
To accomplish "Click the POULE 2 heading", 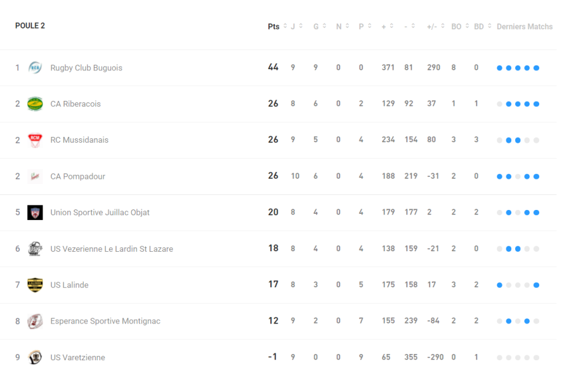I will (x=30, y=26).
